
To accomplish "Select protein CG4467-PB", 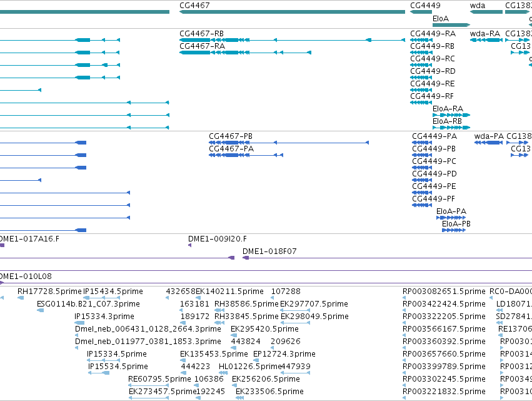I will pyautogui.click(x=289, y=143).
